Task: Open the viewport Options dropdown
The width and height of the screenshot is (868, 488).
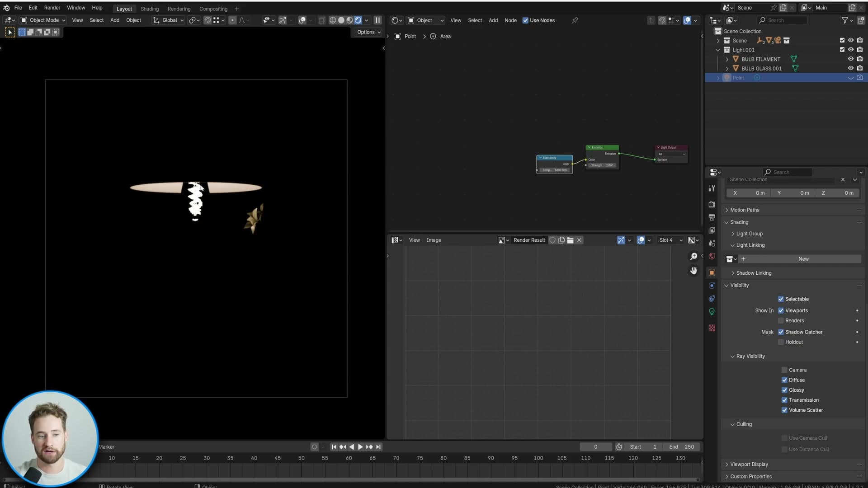Action: pos(368,32)
